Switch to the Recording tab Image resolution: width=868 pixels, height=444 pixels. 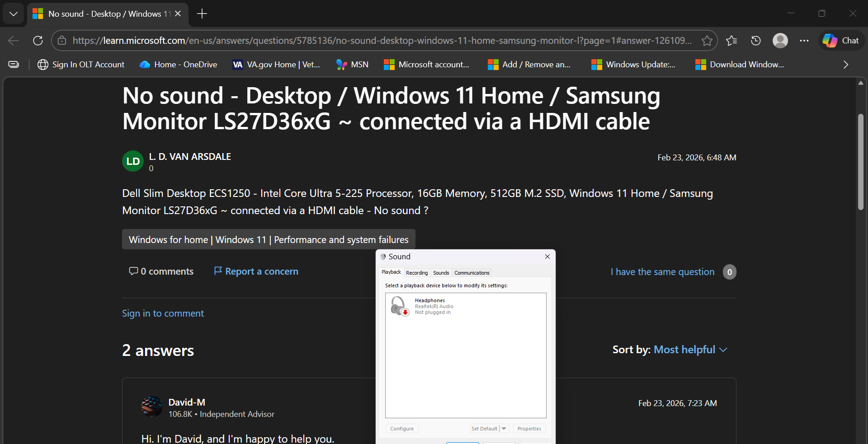point(417,273)
